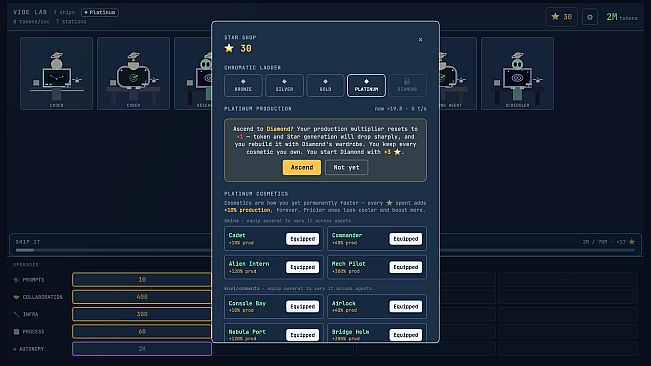The image size is (651, 366).
Task: Click the Airlock environment name
Action: point(343,303)
